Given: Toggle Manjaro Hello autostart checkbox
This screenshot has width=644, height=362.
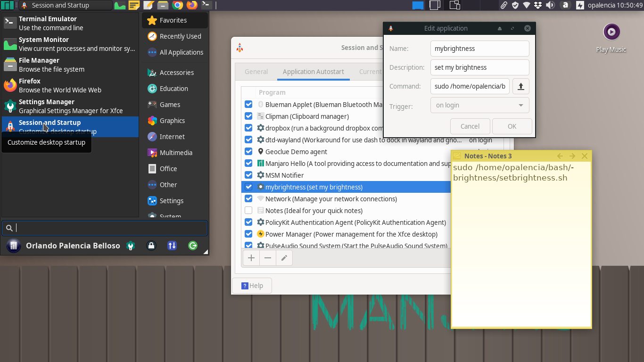Looking at the screenshot, I should coord(248,163).
